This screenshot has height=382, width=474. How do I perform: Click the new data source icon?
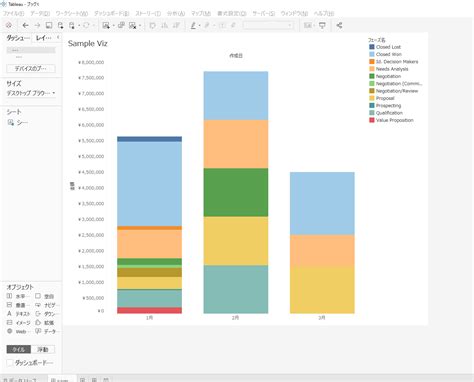(x=60, y=25)
